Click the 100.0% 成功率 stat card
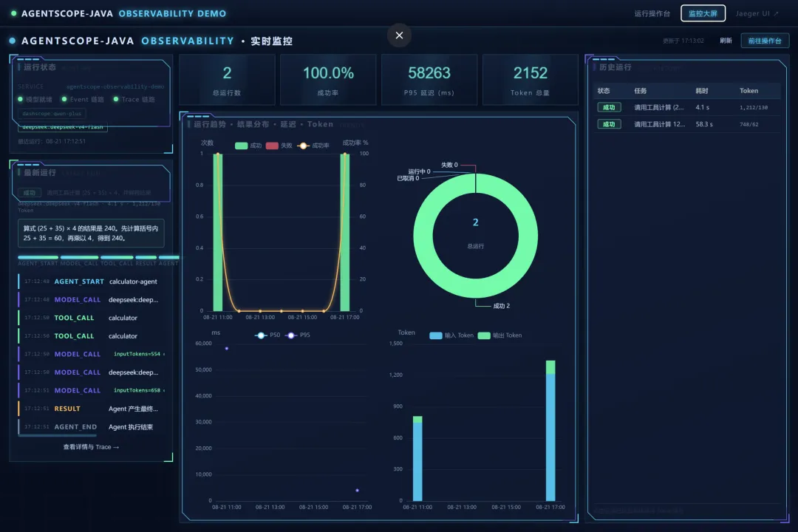 pos(328,80)
